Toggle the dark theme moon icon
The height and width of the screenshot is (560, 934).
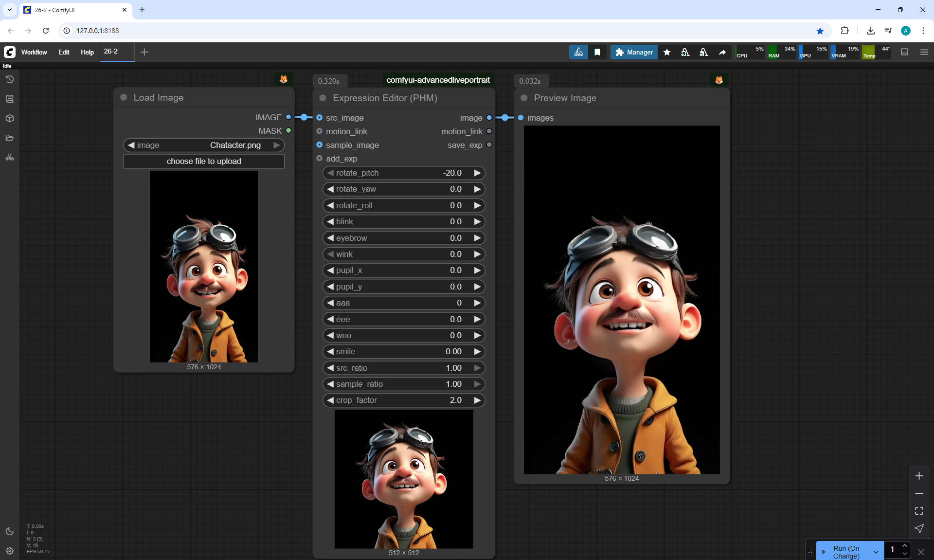[x=10, y=531]
